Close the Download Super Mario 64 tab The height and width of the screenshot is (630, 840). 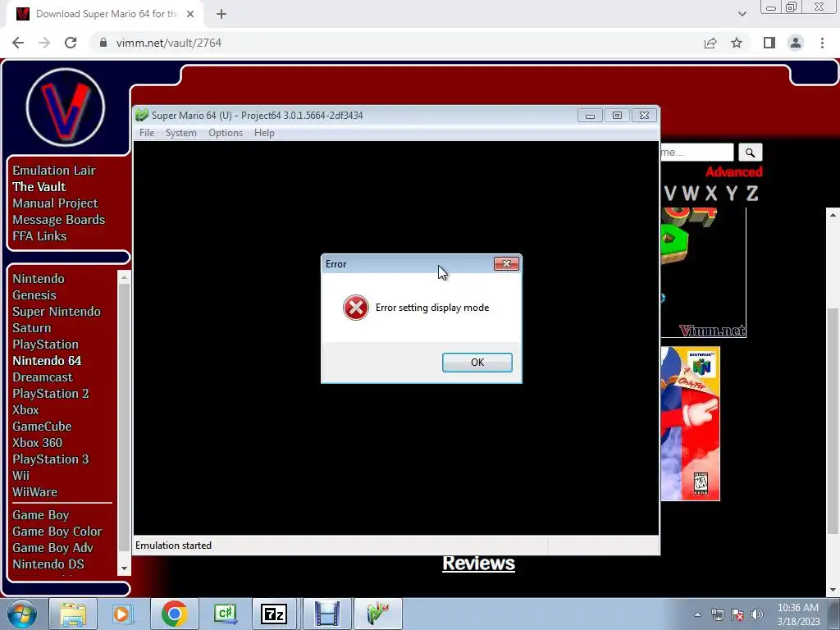pyautogui.click(x=190, y=14)
